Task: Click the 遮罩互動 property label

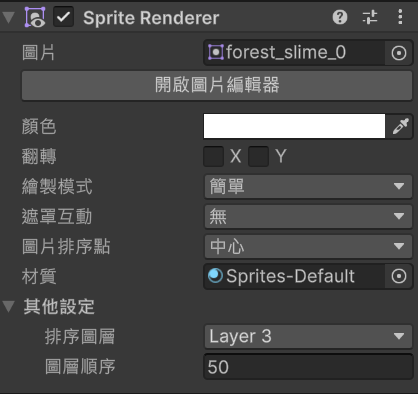Action: (57, 216)
